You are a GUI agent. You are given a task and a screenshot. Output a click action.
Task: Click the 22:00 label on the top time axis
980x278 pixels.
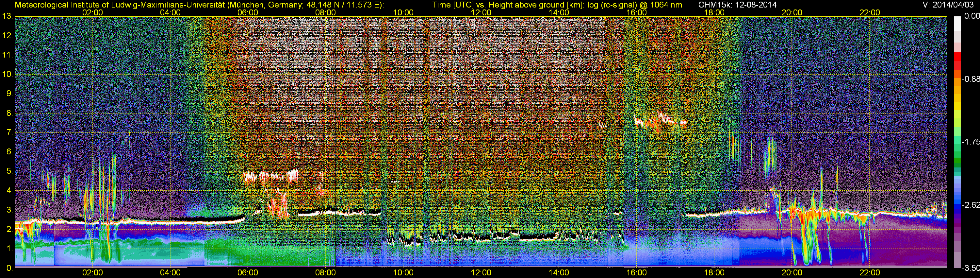tap(870, 12)
